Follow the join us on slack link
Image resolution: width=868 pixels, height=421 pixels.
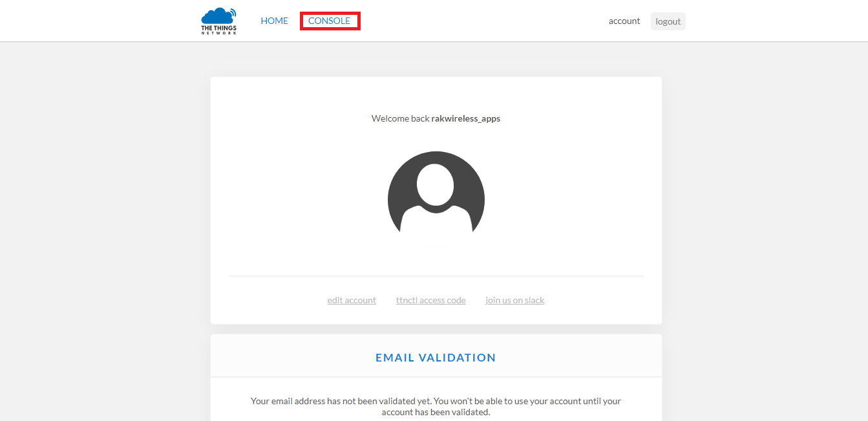514,300
